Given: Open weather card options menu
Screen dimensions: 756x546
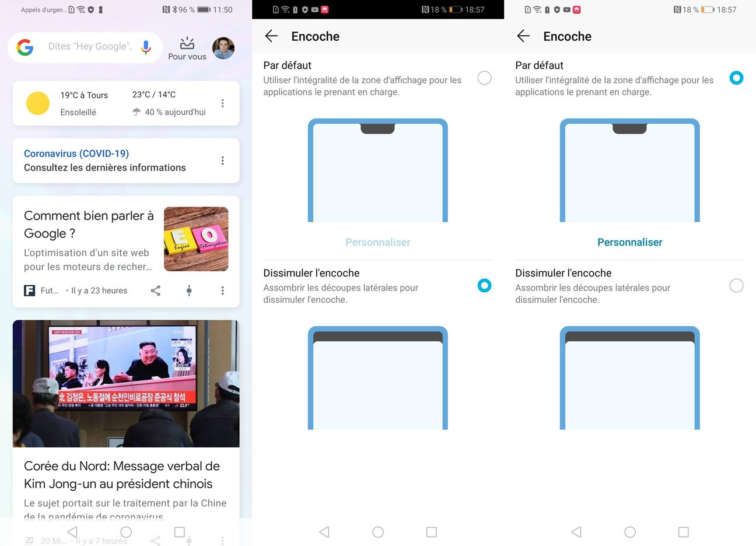Looking at the screenshot, I should [x=223, y=103].
